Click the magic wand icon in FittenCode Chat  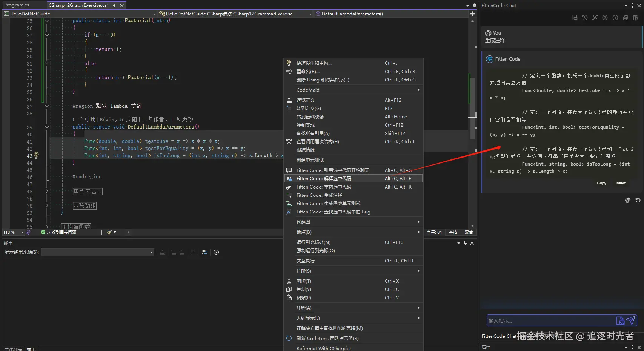click(x=595, y=18)
